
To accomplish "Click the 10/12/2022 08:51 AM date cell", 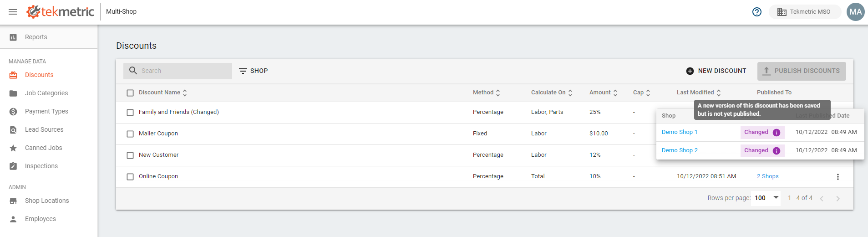I will 706,176.
